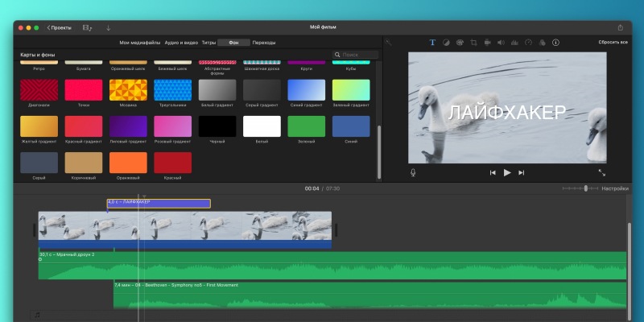
Task: Select the Мозаика background
Action: 128,90
